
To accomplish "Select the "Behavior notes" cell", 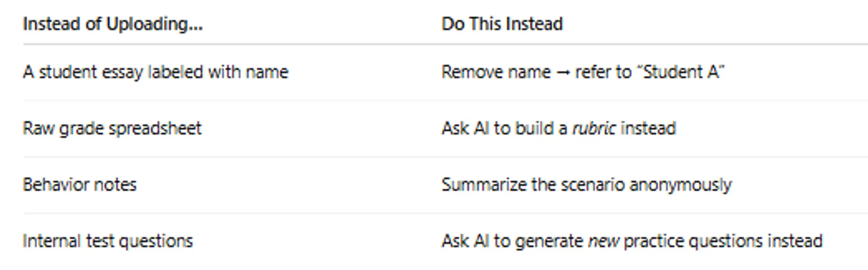I will (80, 185).
